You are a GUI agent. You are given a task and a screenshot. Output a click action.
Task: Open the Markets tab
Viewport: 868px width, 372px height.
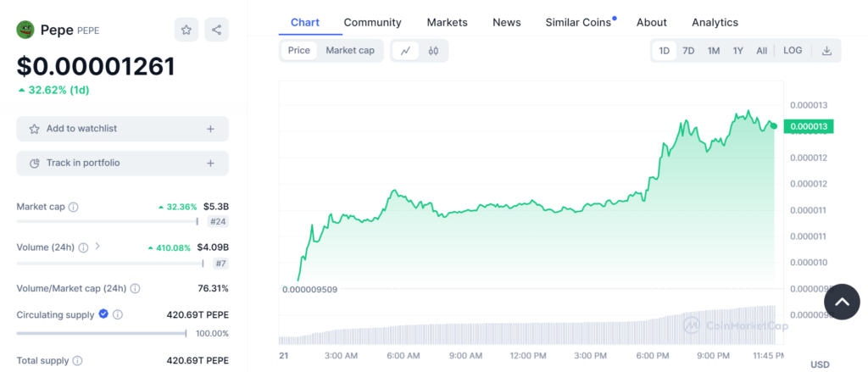click(x=448, y=22)
